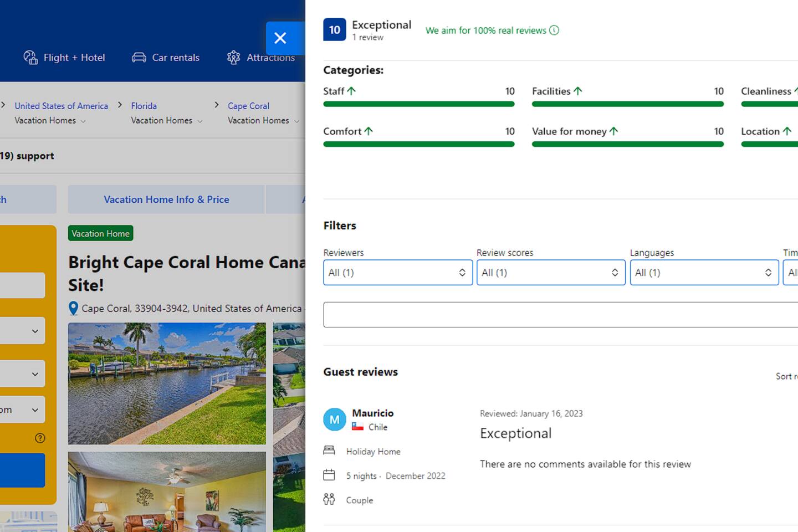The width and height of the screenshot is (798, 532).
Task: Click the review search input field
Action: pos(560,315)
